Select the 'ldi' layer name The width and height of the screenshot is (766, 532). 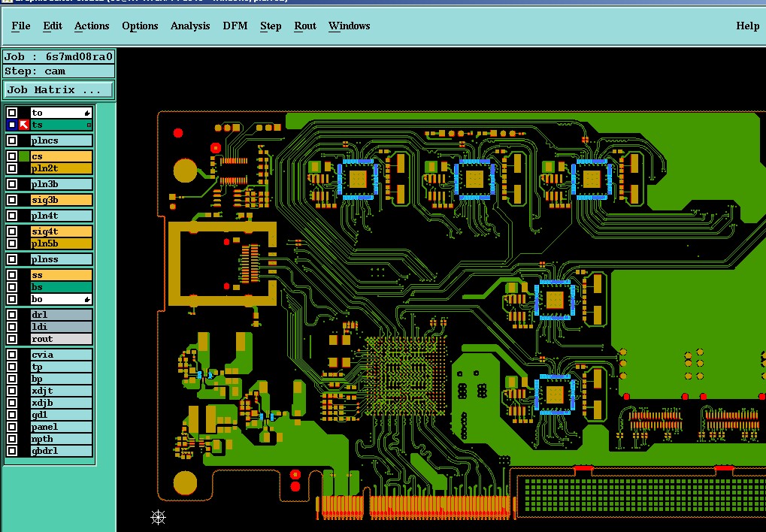[x=61, y=327]
